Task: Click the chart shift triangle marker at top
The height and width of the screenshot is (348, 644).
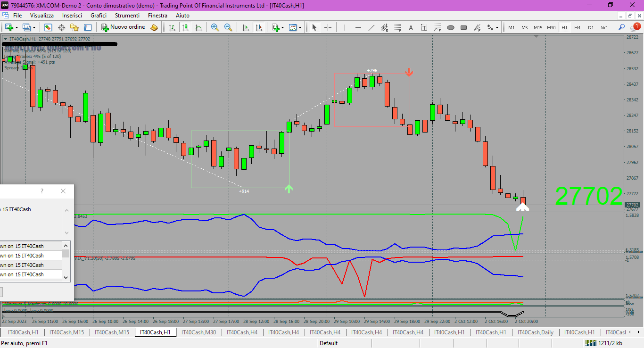Action: point(536,36)
